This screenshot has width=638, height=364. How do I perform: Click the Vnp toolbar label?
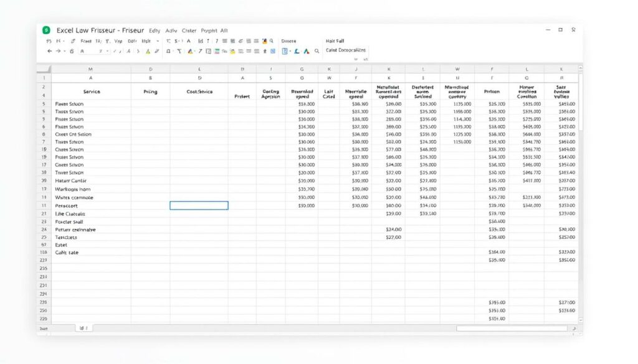(x=118, y=41)
